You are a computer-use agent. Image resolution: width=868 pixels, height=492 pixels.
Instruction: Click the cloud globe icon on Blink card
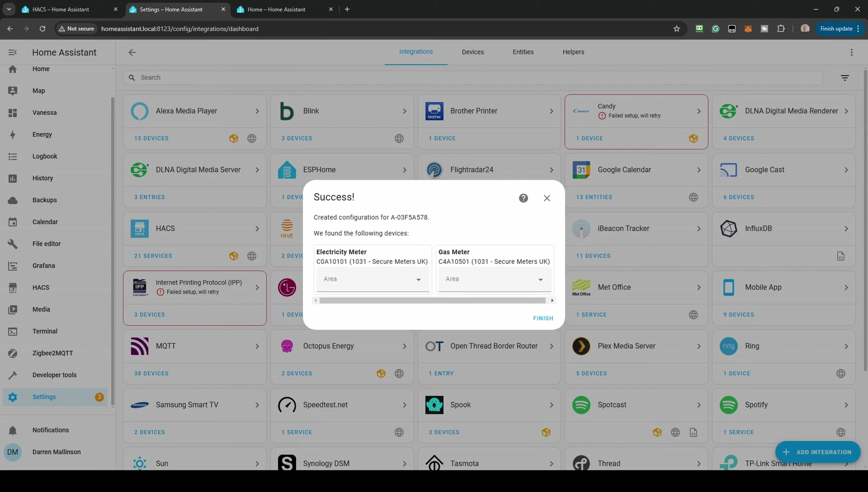tap(399, 138)
